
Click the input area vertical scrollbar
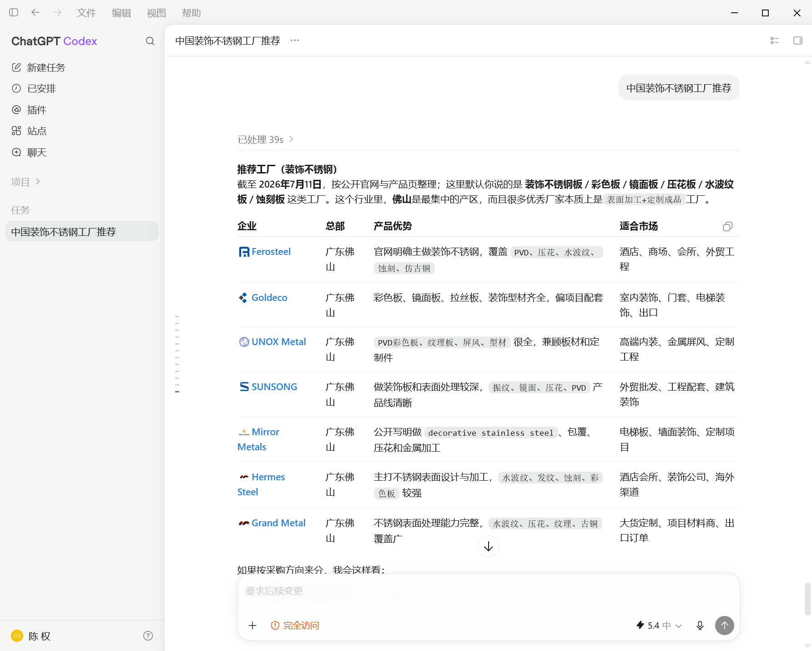point(807,599)
